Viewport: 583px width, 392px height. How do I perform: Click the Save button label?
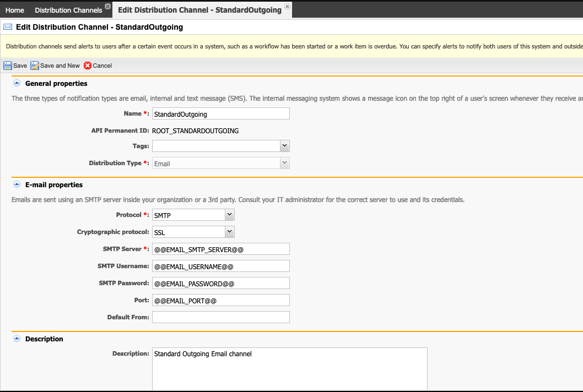(x=20, y=66)
